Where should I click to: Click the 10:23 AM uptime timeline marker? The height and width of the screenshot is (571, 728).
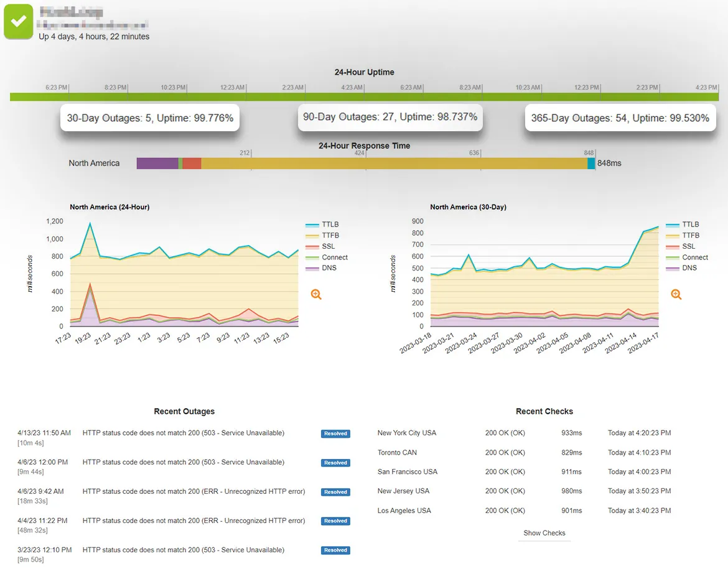click(x=528, y=87)
